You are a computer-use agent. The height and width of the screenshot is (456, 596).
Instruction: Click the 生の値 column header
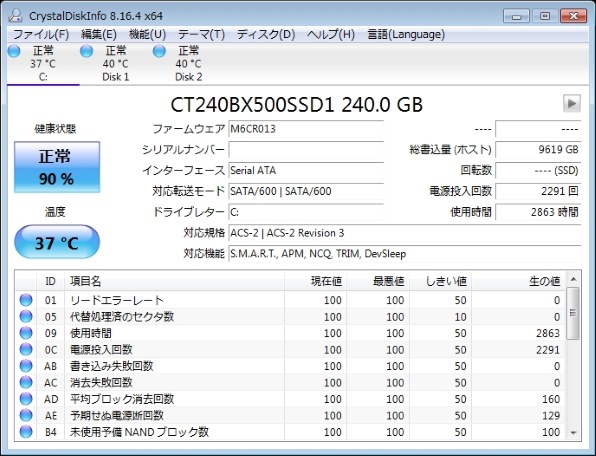click(x=518, y=281)
